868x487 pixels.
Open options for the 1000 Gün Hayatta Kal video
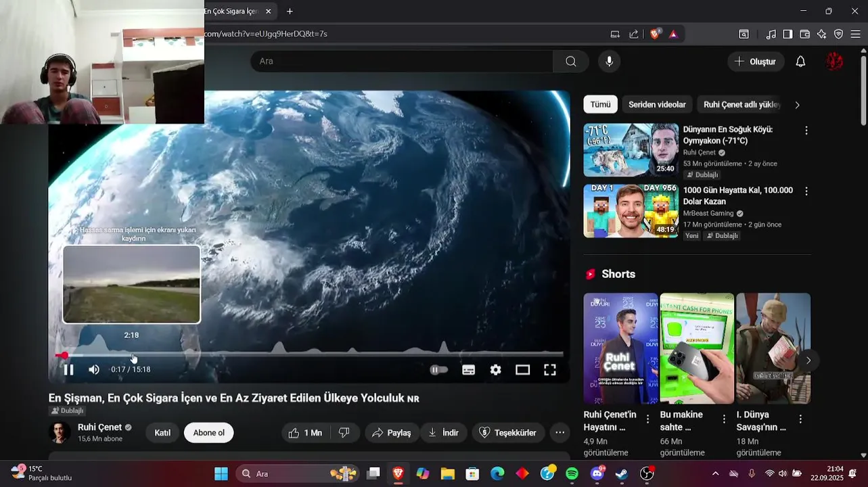point(806,191)
